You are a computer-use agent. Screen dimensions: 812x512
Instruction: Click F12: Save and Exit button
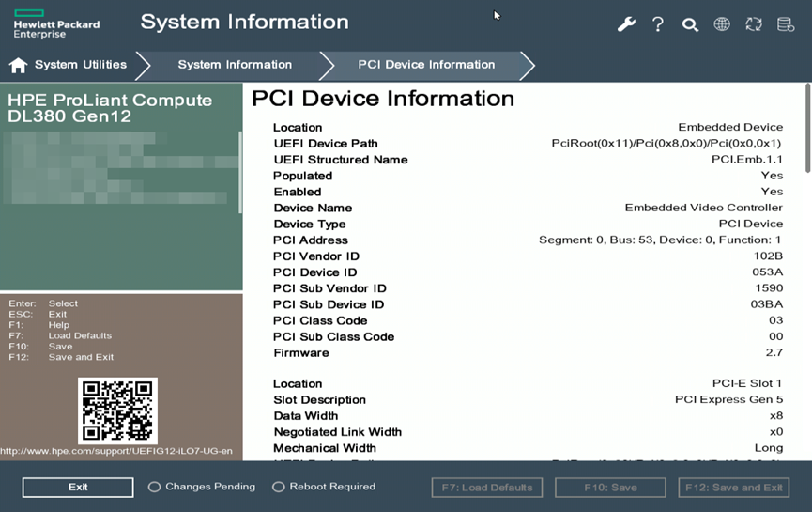pyautogui.click(x=733, y=488)
